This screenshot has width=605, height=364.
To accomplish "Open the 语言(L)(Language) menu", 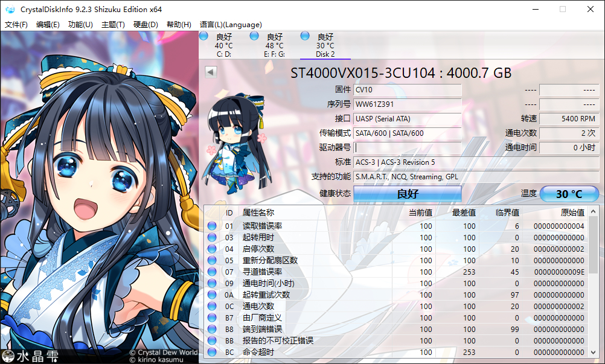I will pos(231,25).
